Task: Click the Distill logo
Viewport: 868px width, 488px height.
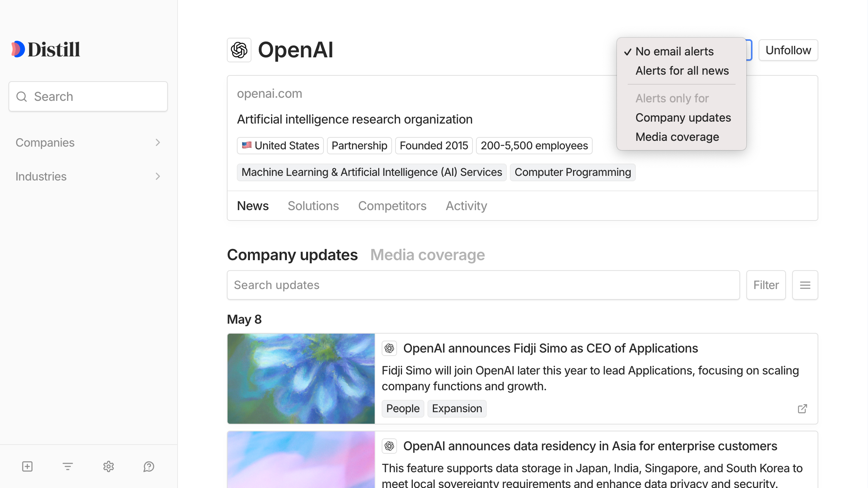Action: coord(45,49)
